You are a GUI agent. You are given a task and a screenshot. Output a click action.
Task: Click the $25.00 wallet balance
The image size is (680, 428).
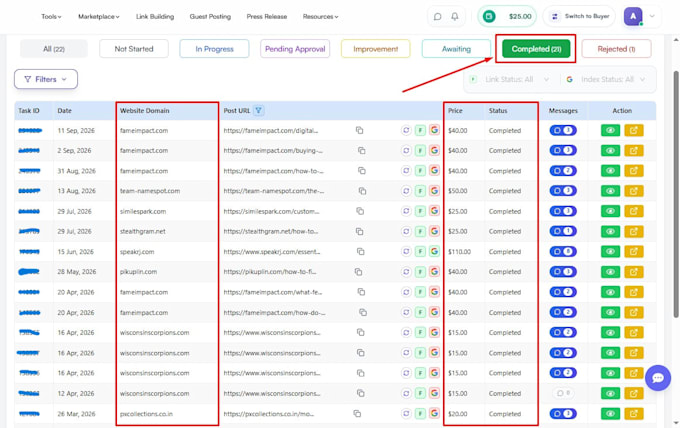(x=507, y=16)
